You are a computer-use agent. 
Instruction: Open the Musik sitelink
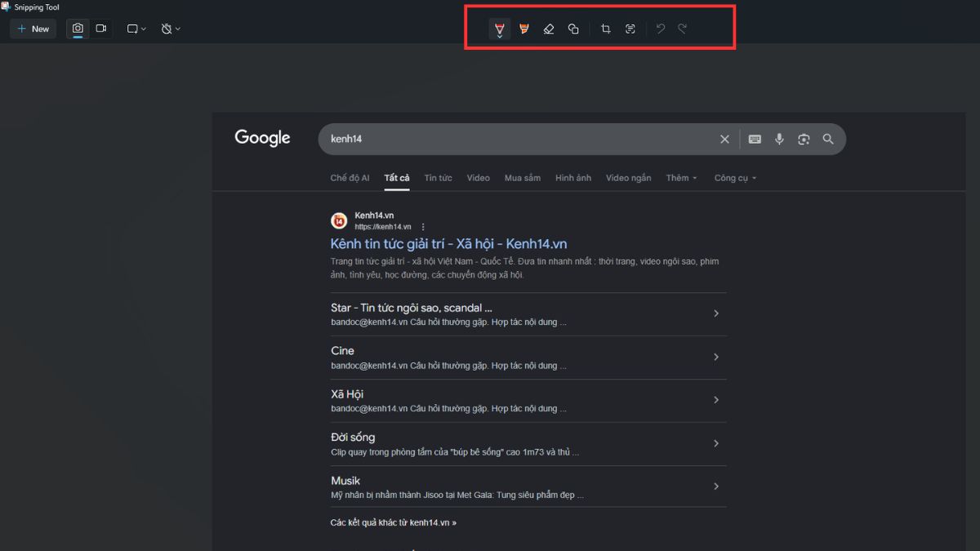tap(345, 481)
